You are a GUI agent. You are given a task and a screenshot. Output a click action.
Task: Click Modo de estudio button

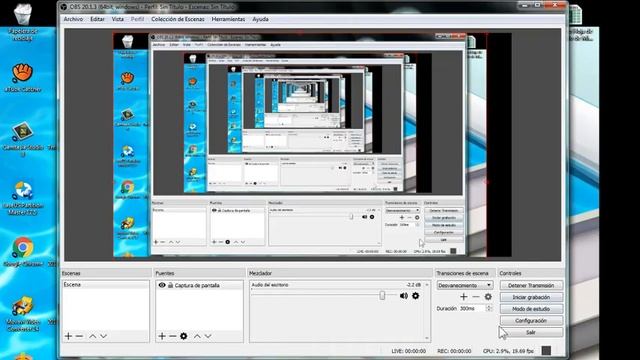pos(531,309)
